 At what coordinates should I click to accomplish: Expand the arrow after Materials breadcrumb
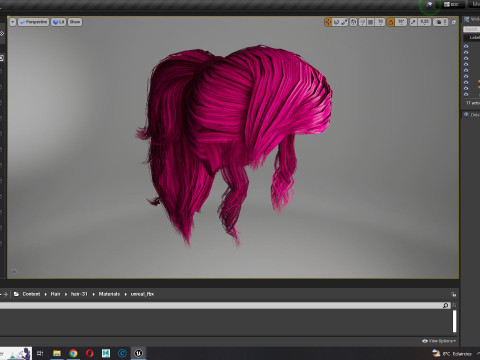coord(126,294)
